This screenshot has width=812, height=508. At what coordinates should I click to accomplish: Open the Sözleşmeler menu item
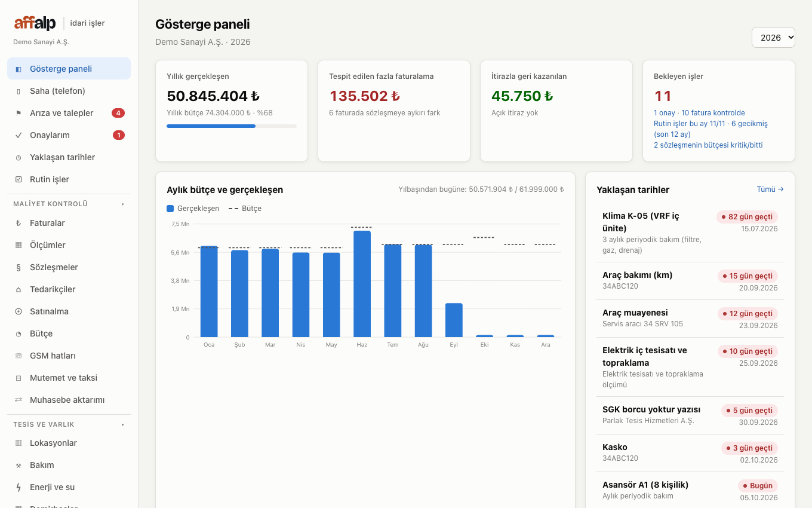(69, 267)
